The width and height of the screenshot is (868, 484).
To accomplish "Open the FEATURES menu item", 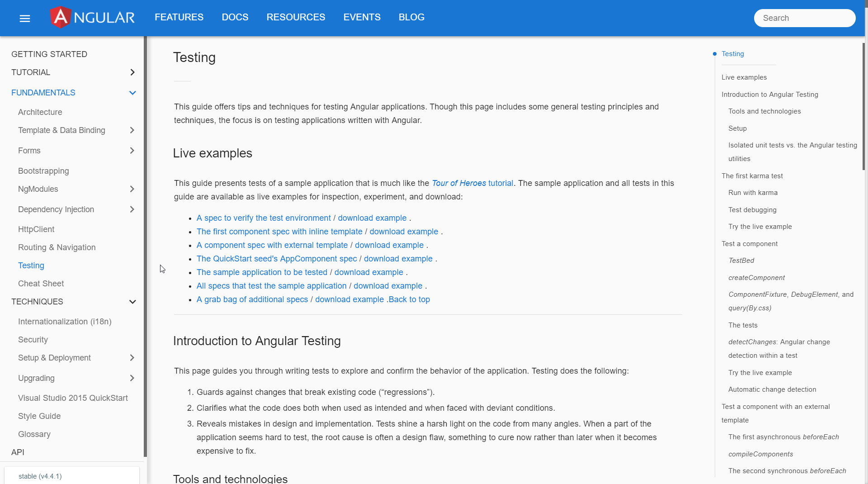I will point(179,17).
